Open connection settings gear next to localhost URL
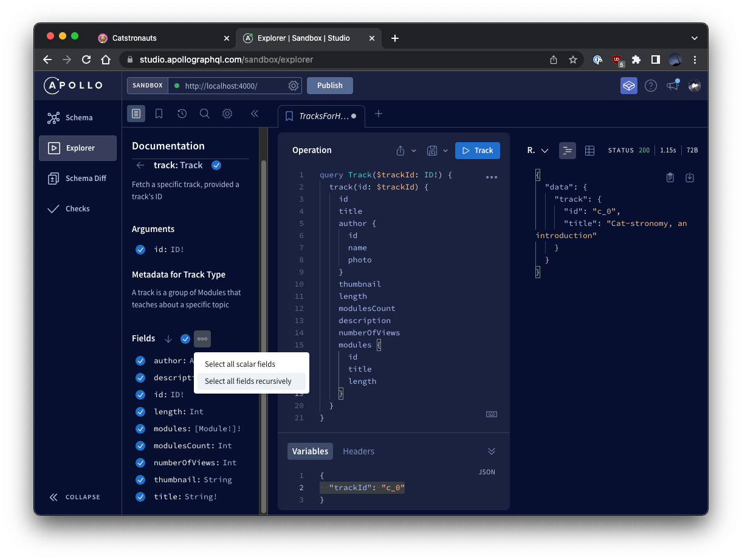 coord(294,86)
